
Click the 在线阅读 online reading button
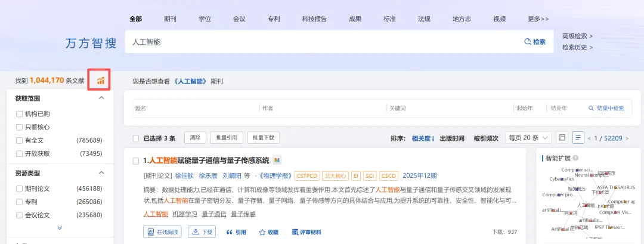(x=162, y=231)
